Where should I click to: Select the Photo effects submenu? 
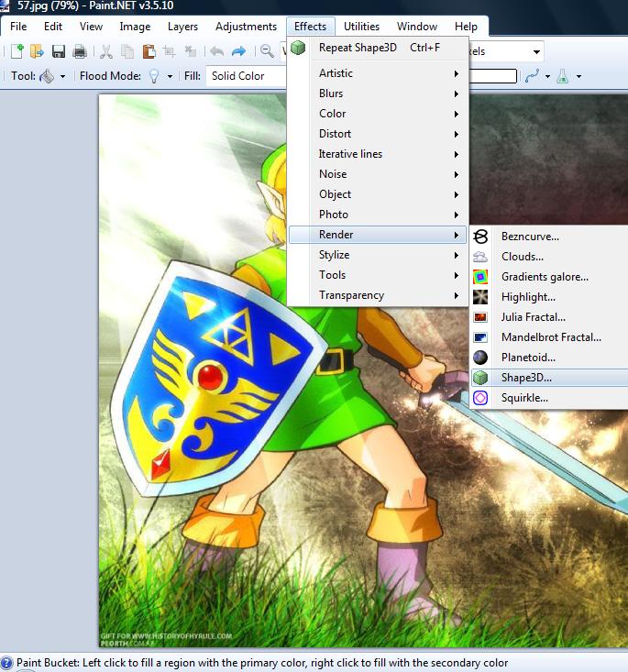pos(378,215)
